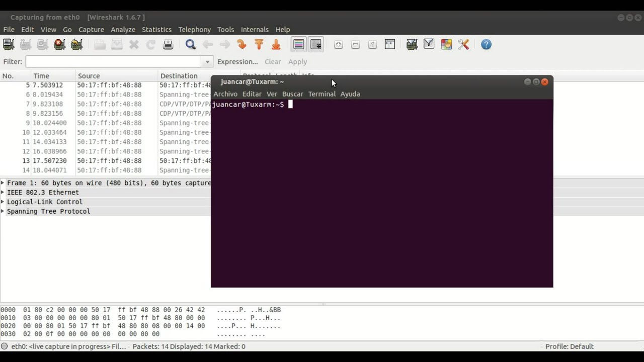The image size is (644, 362).
Task: Close this capture file icon
Action: click(134, 45)
